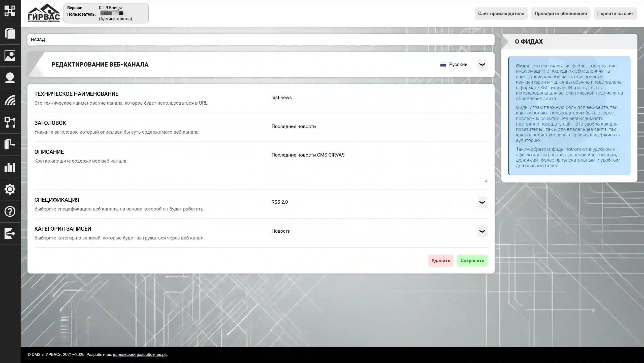Open help via the question mark icon
Screen dimensions: 644x363
10,211
